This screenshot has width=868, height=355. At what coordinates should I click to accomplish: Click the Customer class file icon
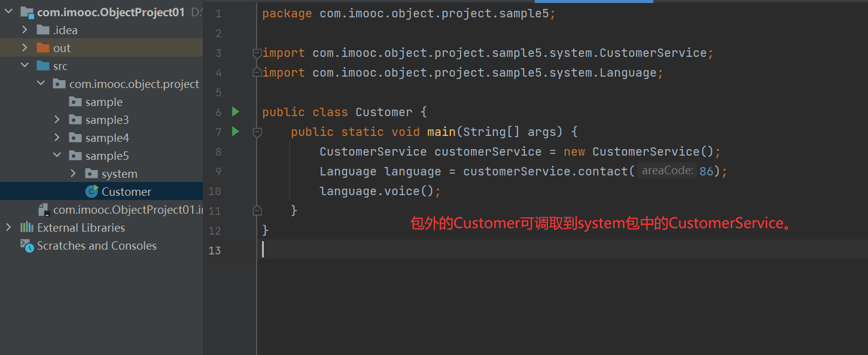pos(92,192)
